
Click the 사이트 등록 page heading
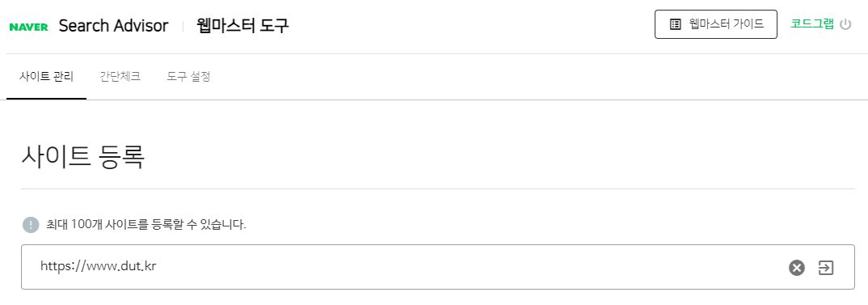point(83,156)
